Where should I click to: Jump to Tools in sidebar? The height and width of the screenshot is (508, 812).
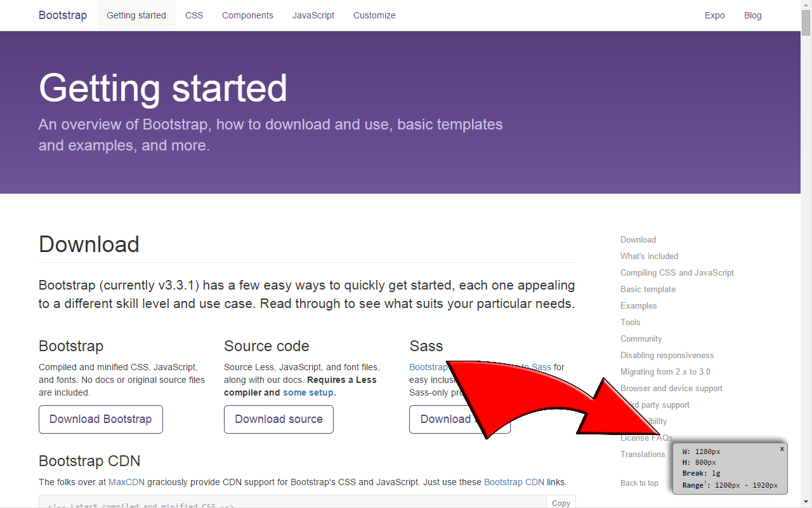[631, 322]
